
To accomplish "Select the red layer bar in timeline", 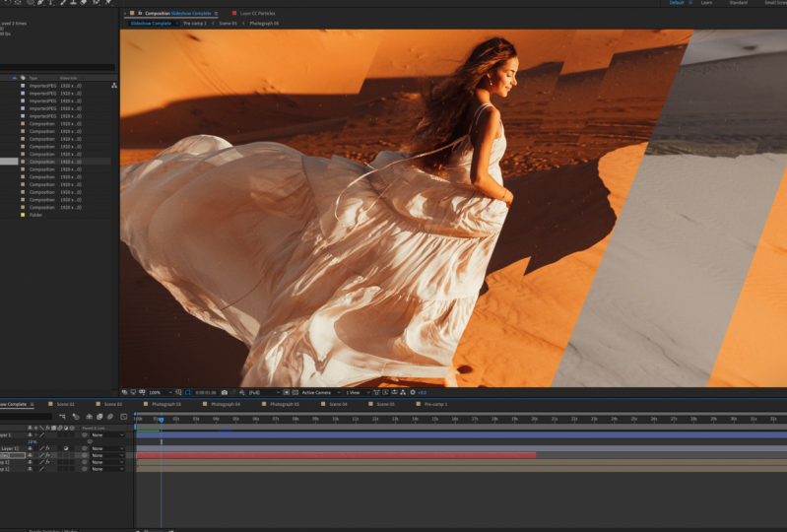I will point(336,455).
